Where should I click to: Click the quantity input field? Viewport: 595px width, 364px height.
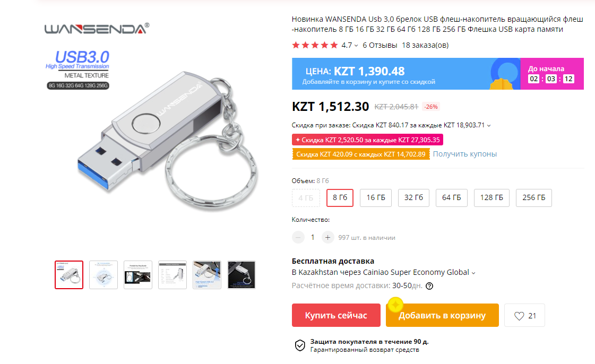[313, 237]
